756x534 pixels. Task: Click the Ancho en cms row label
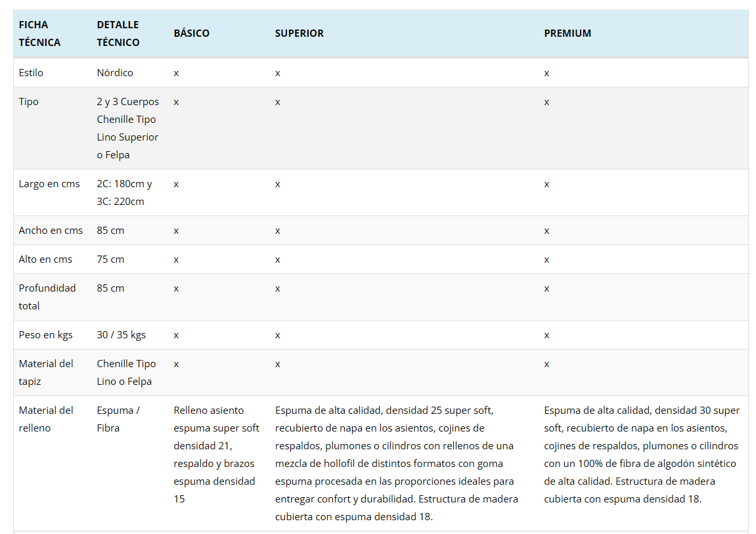click(51, 231)
